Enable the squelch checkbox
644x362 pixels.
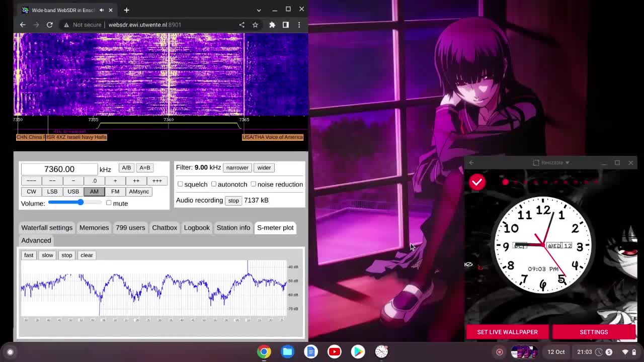click(180, 184)
